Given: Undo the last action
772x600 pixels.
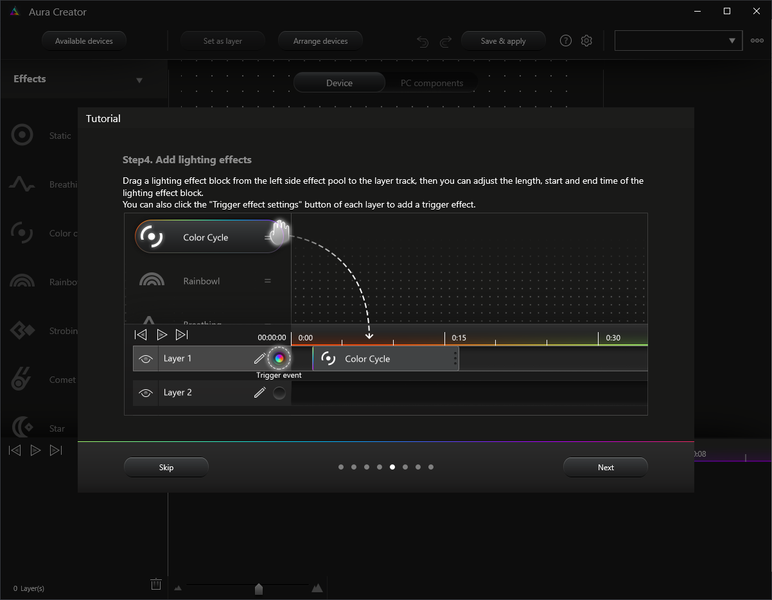Looking at the screenshot, I should pos(422,41).
